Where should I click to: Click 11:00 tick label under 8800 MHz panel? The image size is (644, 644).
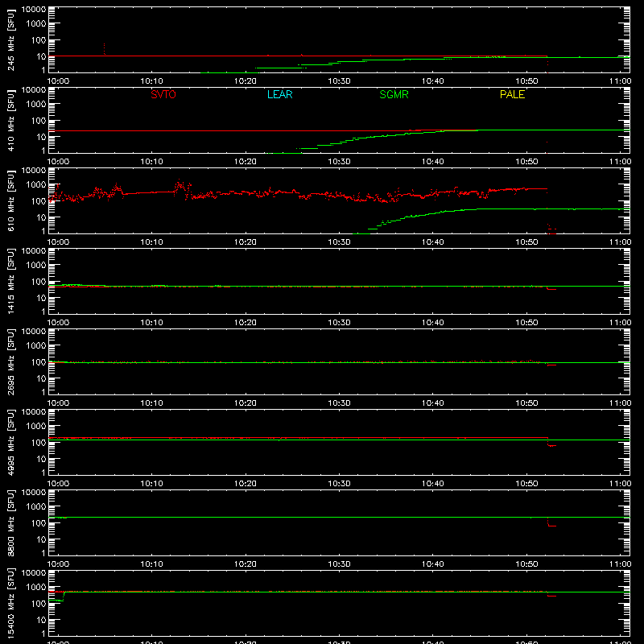[x=620, y=564]
